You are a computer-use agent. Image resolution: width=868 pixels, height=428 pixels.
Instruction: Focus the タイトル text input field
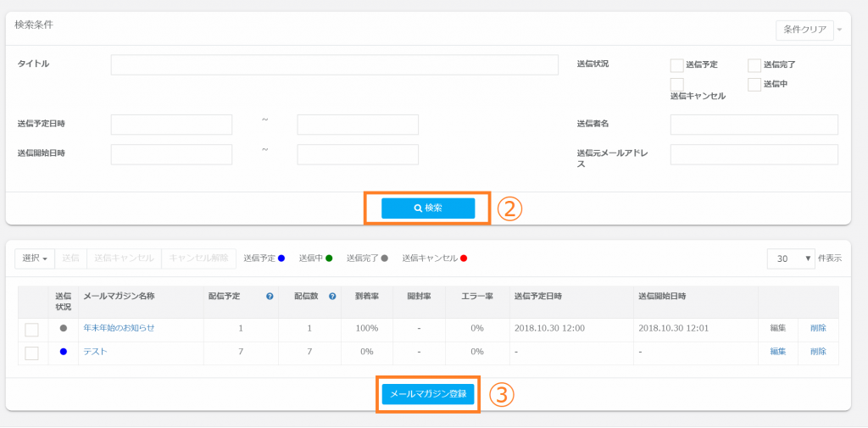click(334, 65)
